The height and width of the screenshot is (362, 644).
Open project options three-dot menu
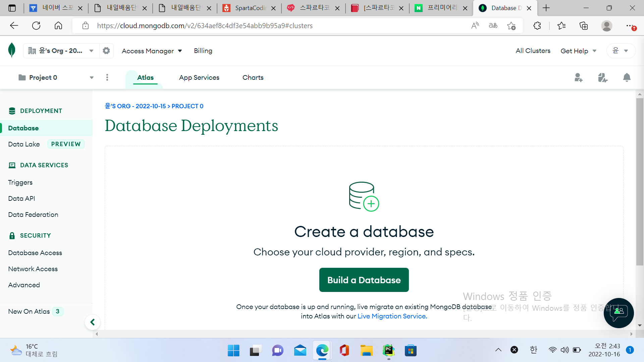[x=107, y=77]
